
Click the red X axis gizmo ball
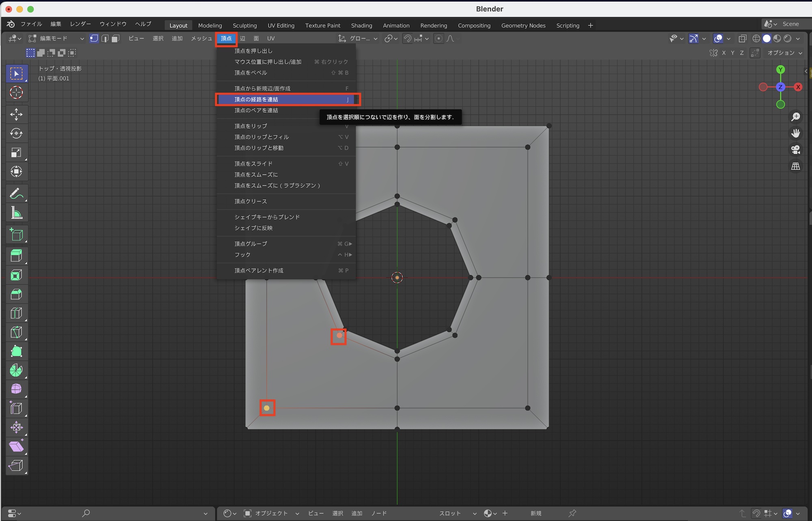coord(798,87)
